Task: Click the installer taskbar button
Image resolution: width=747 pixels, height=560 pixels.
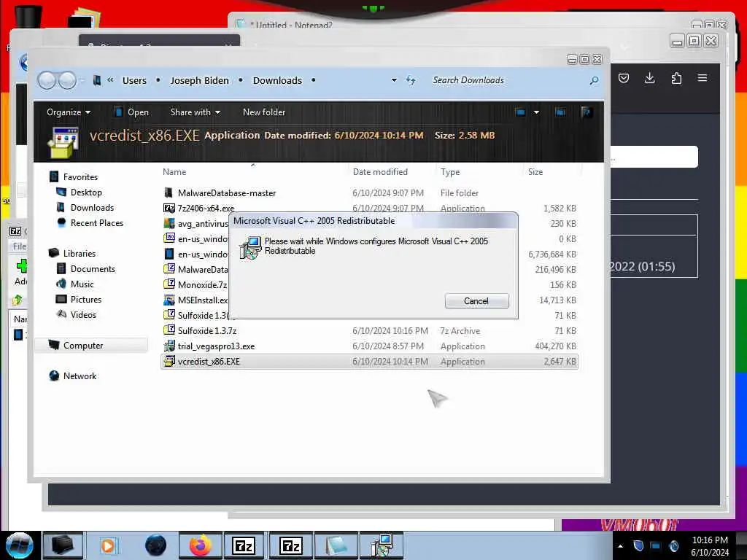Action: click(x=382, y=545)
